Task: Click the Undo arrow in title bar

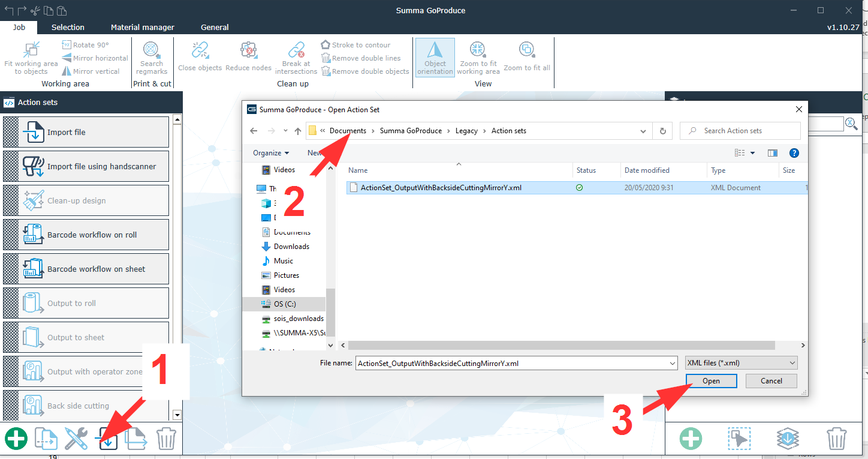Action: point(8,10)
